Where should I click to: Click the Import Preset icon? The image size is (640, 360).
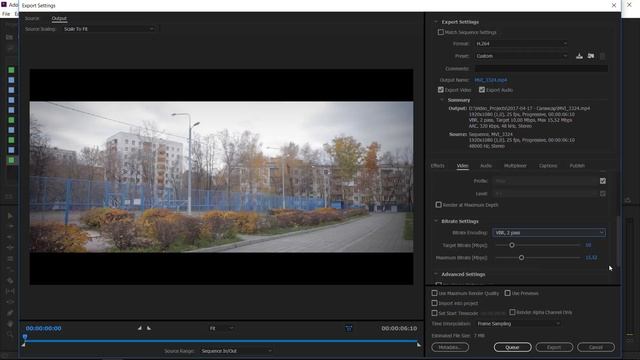click(591, 56)
